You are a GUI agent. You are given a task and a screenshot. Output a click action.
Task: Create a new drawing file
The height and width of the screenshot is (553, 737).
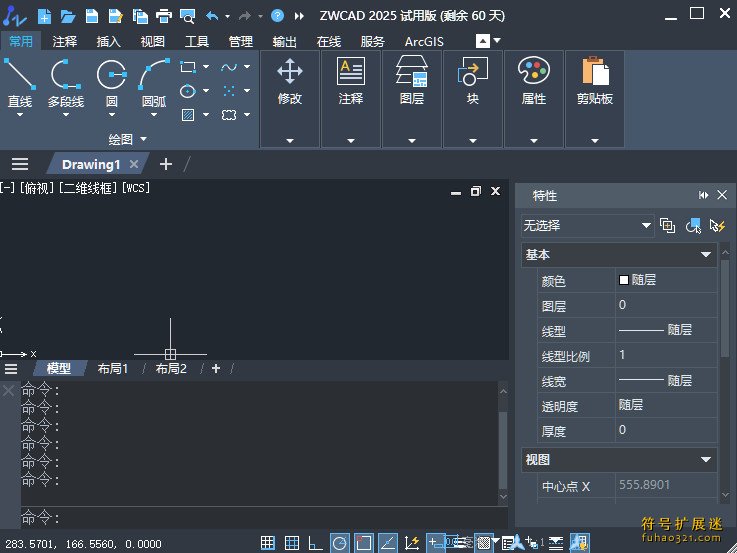(x=44, y=16)
